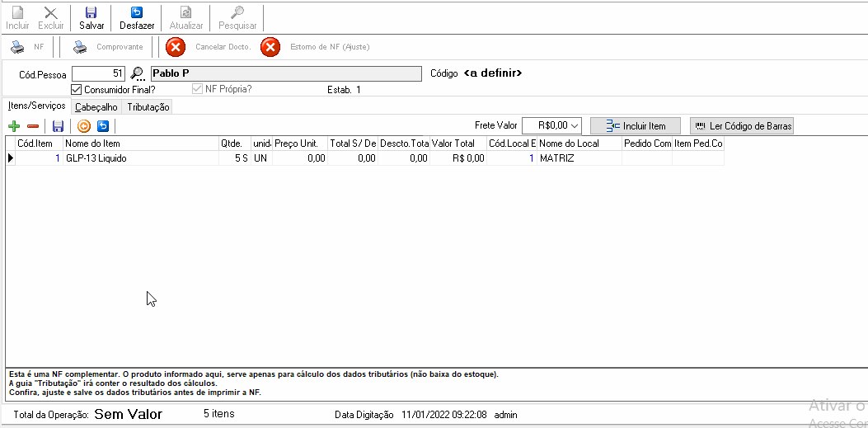This screenshot has width=868, height=428.
Task: Toggle NF Própria checkbox
Action: [197, 89]
